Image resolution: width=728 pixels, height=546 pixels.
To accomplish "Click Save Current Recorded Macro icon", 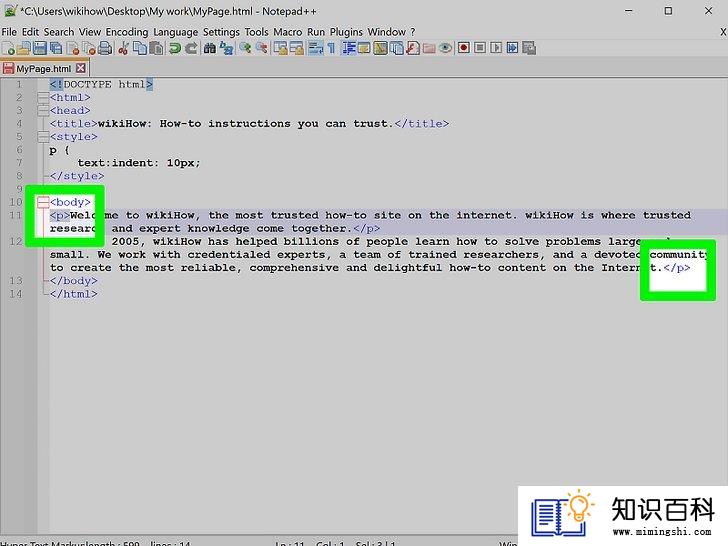I will pos(529,48).
